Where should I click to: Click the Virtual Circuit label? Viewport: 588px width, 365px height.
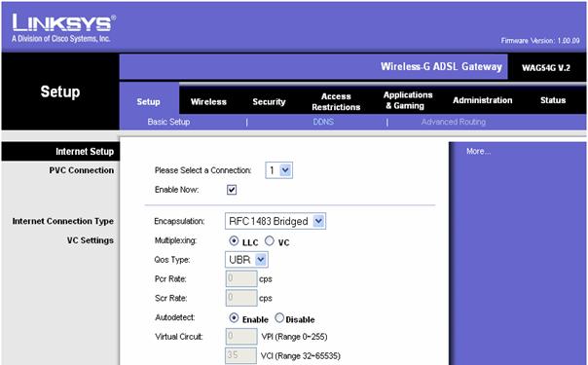(x=179, y=337)
